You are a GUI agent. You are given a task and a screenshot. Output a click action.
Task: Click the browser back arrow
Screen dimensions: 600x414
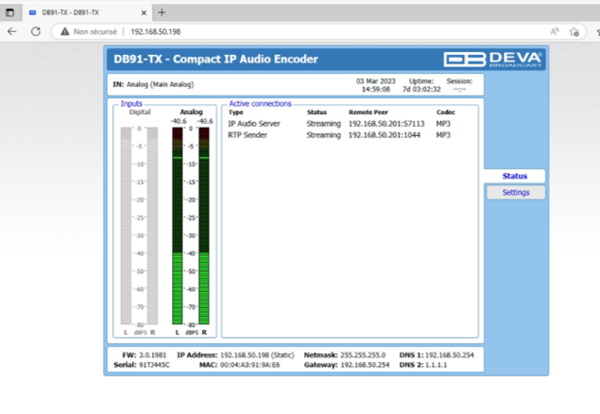pos(12,31)
